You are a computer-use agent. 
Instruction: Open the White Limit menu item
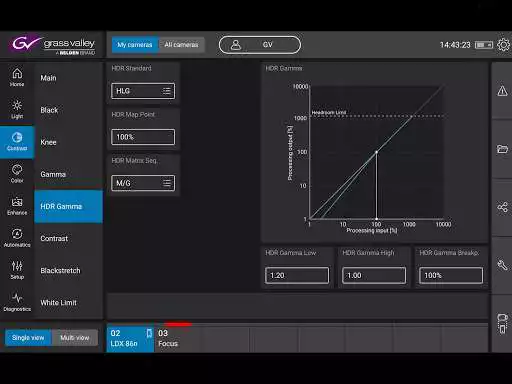(68, 303)
